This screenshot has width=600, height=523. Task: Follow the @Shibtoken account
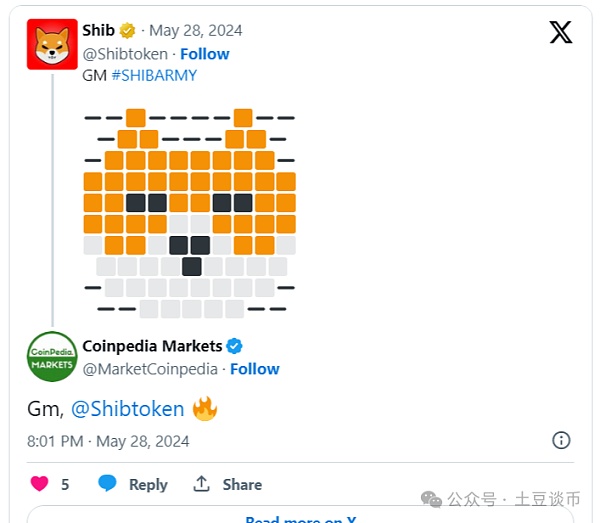tap(204, 54)
